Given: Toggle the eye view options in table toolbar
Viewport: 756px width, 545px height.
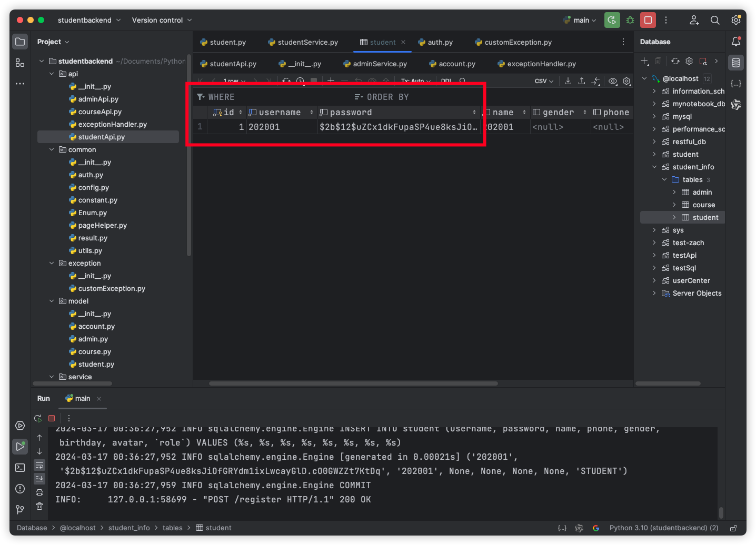Looking at the screenshot, I should point(613,81).
